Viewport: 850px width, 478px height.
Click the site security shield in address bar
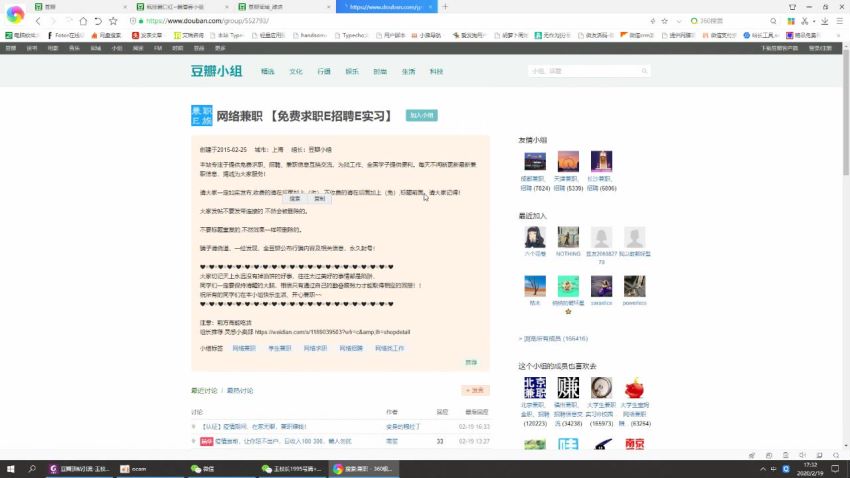pos(133,21)
